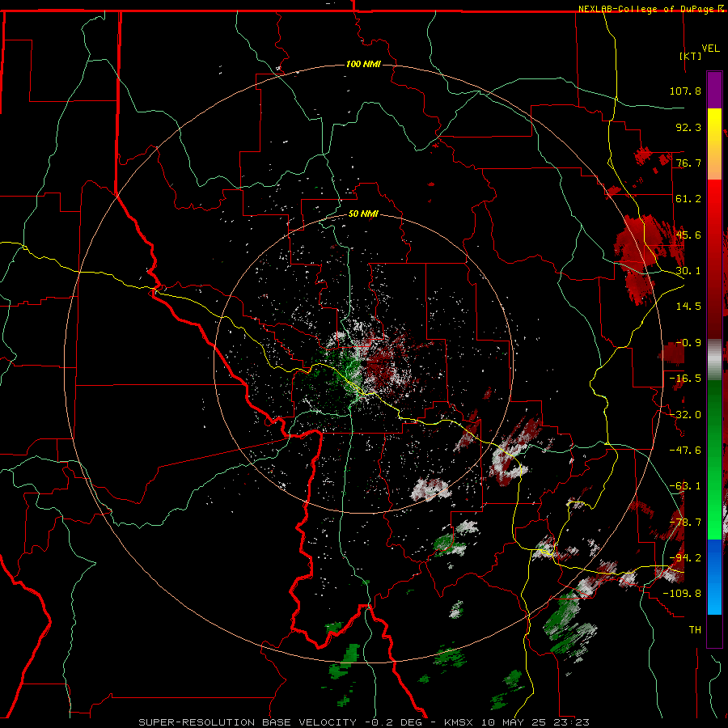Image resolution: width=728 pixels, height=728 pixels.
Task: Click the Super-Resolution Base Velocity caption
Action: point(364,722)
